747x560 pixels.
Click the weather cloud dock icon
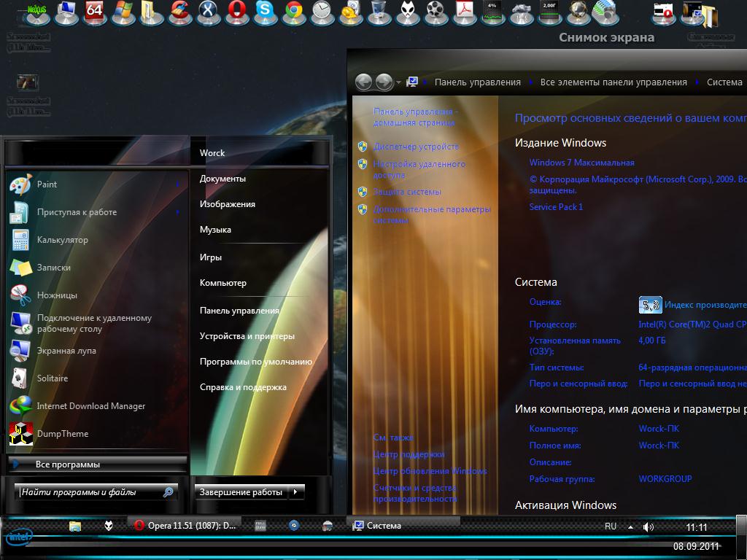[x=521, y=13]
